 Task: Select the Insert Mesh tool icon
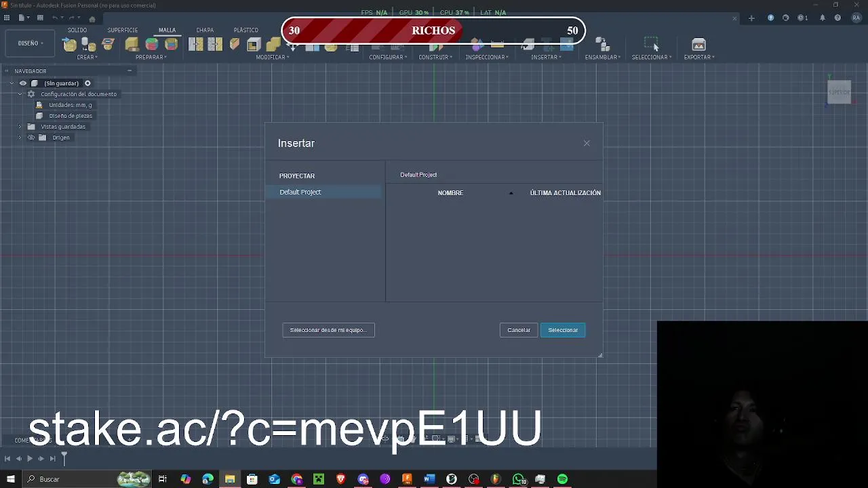click(x=69, y=45)
